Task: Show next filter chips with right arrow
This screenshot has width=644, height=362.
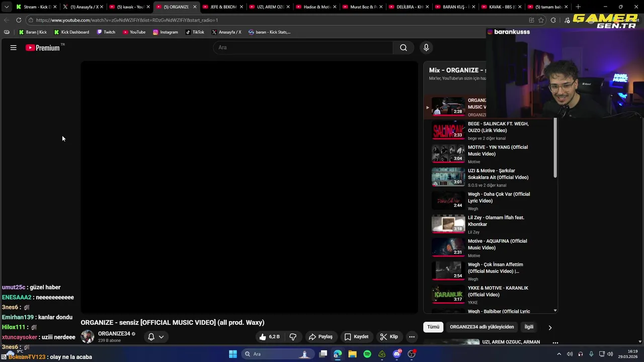Action: [x=550, y=327]
